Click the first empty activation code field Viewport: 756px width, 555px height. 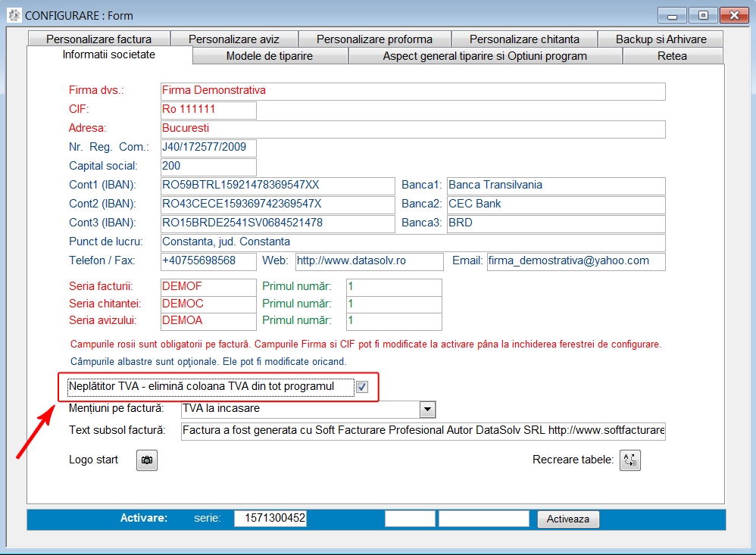click(x=410, y=519)
